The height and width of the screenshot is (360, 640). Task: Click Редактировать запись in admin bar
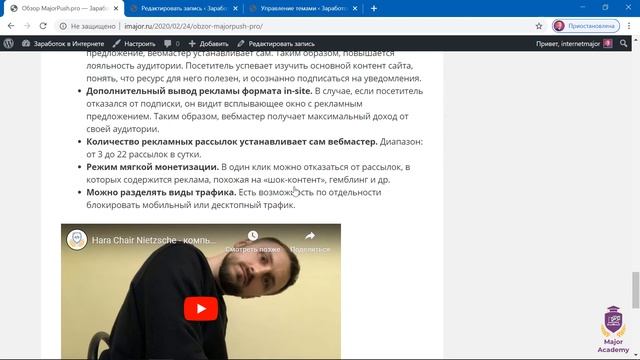(x=276, y=43)
